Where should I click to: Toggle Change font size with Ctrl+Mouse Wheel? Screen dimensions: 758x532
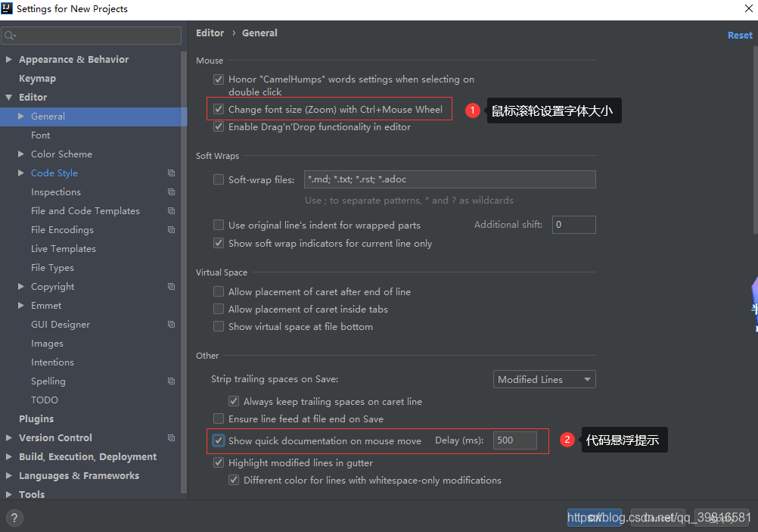point(219,109)
